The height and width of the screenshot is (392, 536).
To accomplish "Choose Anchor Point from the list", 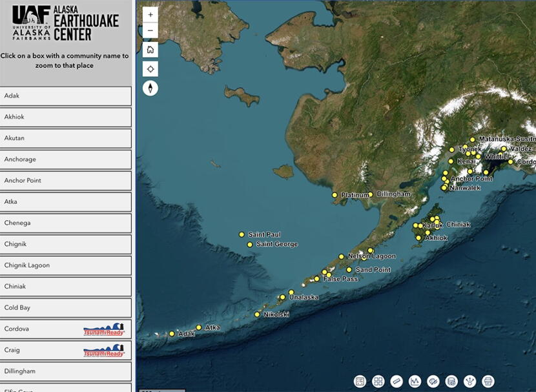I will tap(65, 181).
